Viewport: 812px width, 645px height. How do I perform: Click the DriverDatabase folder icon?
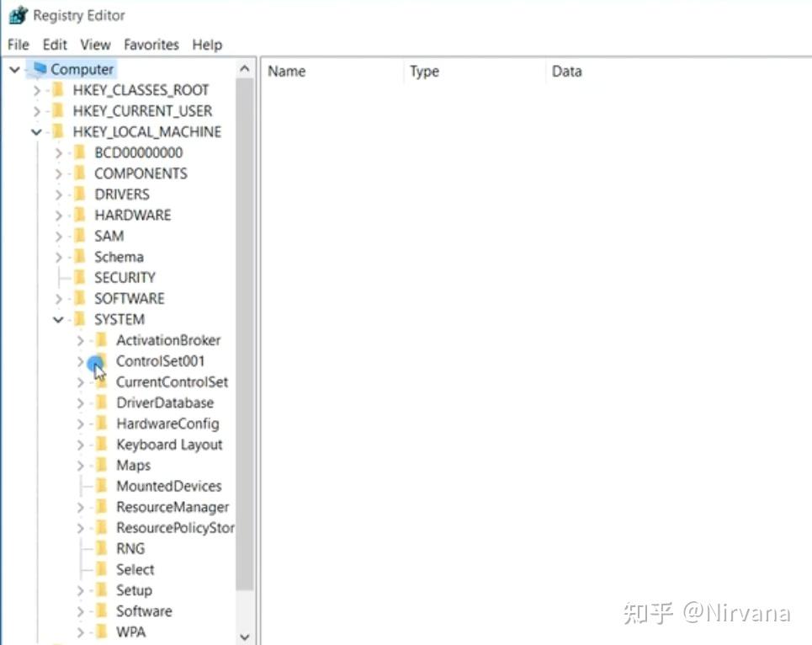click(99, 402)
